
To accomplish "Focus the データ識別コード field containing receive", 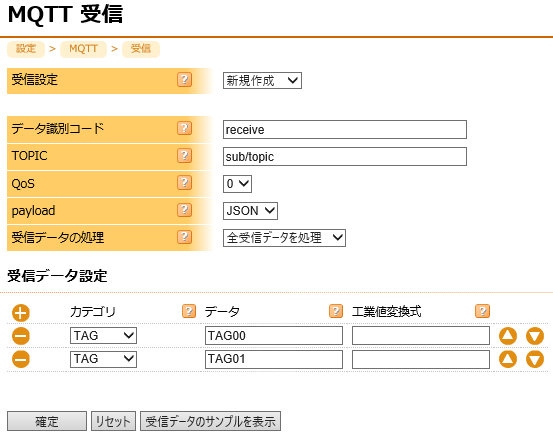I will (345, 129).
